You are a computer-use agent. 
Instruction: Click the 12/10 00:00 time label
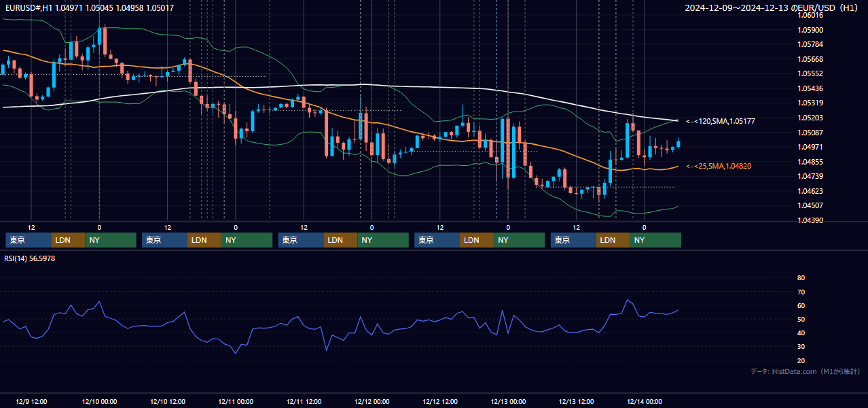pyautogui.click(x=99, y=401)
